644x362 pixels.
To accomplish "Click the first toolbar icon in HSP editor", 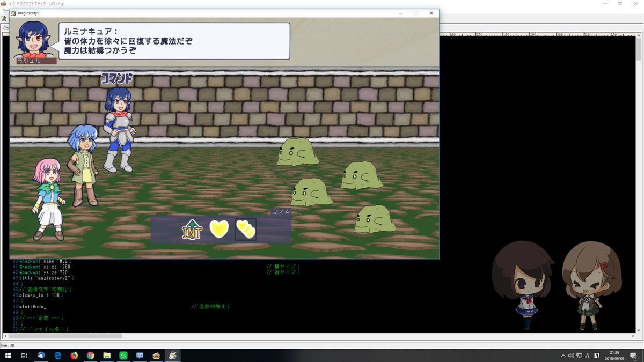I will (4, 19).
